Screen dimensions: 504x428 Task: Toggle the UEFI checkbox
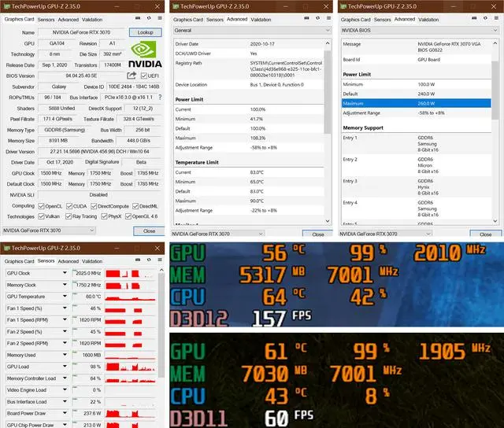pyautogui.click(x=143, y=76)
